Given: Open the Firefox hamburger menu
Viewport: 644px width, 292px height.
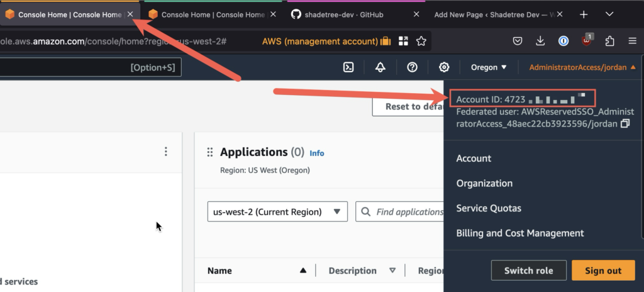Looking at the screenshot, I should 632,42.
